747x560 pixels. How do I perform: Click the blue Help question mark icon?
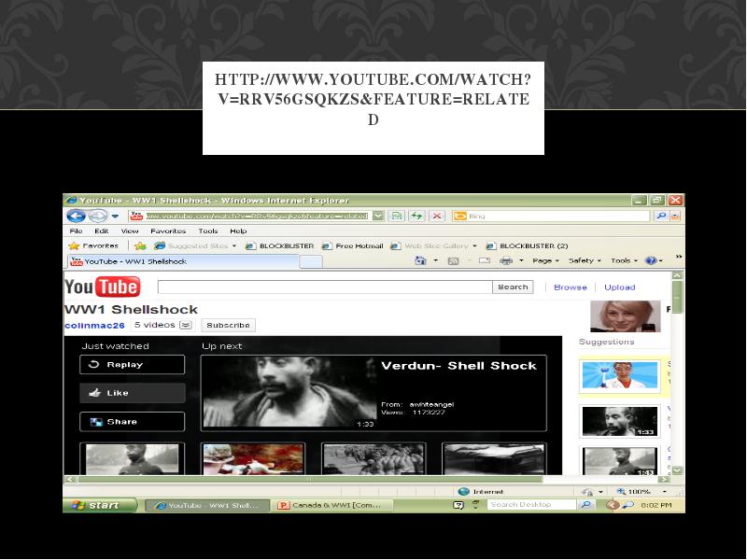click(651, 260)
